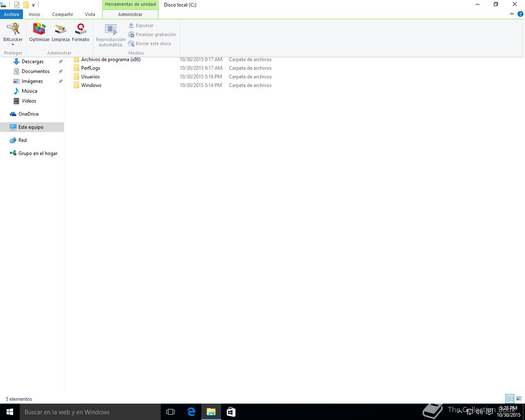Switch to large icons view in status bar
This screenshot has height=420, width=525.
point(519,399)
